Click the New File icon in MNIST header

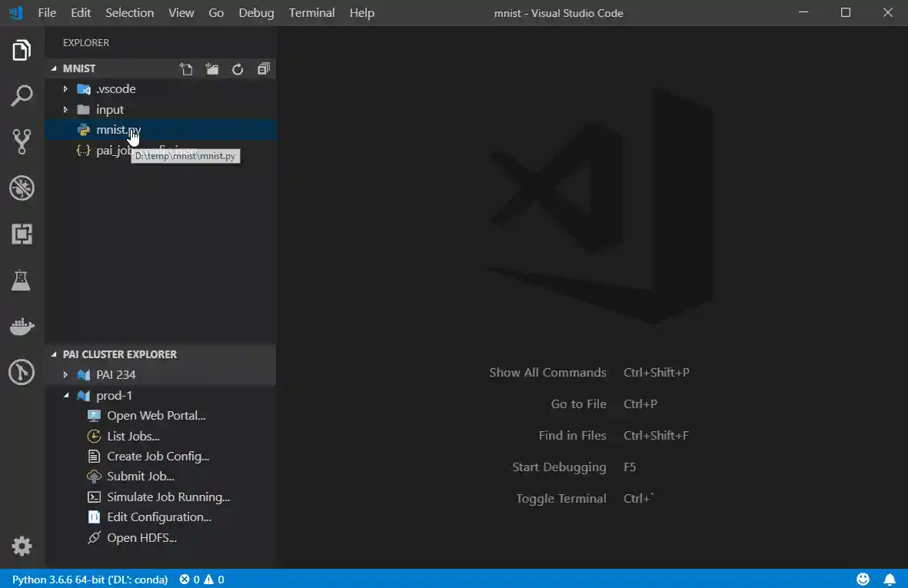(186, 69)
